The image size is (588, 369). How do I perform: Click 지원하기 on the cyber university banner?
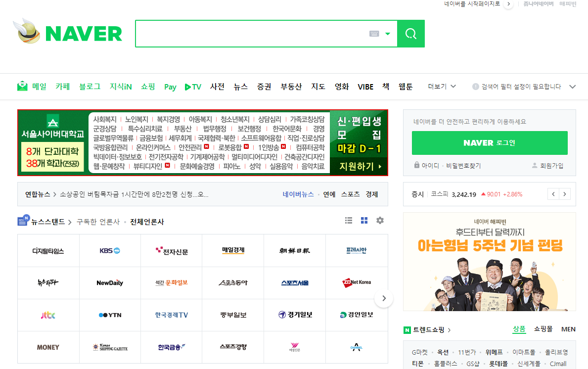[359, 166]
